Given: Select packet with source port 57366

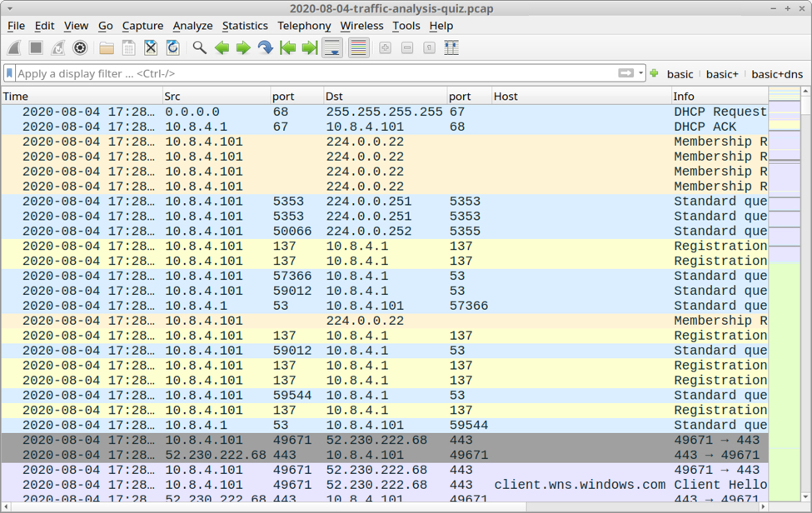Looking at the screenshot, I should tap(384, 276).
